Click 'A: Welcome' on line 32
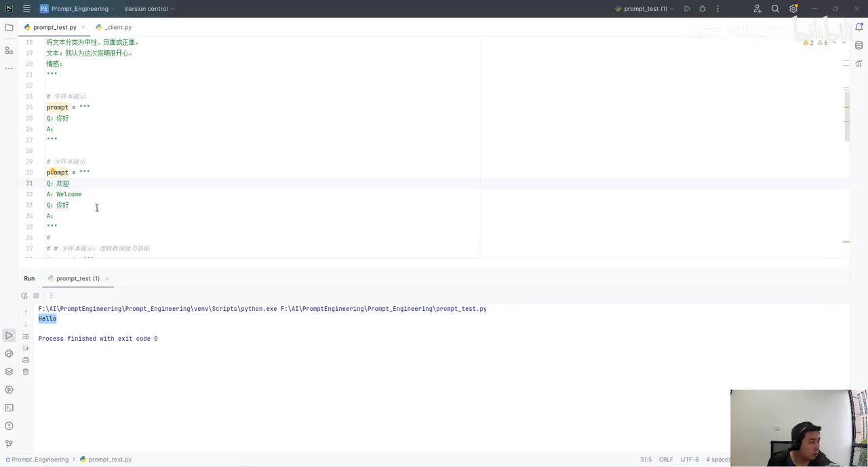 tap(64, 194)
